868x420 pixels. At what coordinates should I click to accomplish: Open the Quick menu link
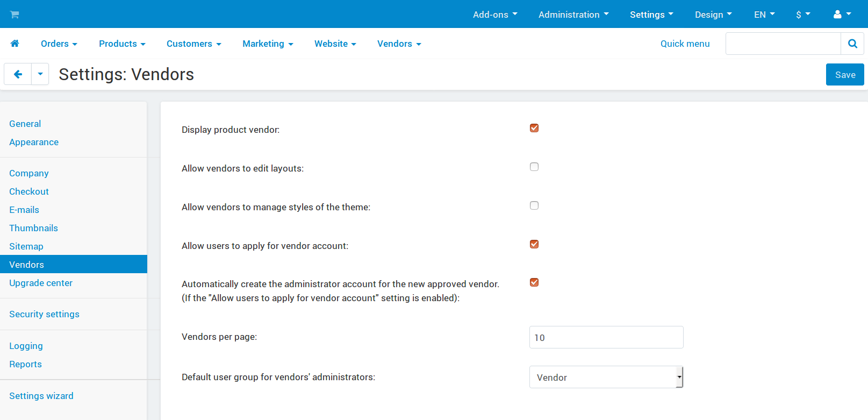pyautogui.click(x=685, y=44)
